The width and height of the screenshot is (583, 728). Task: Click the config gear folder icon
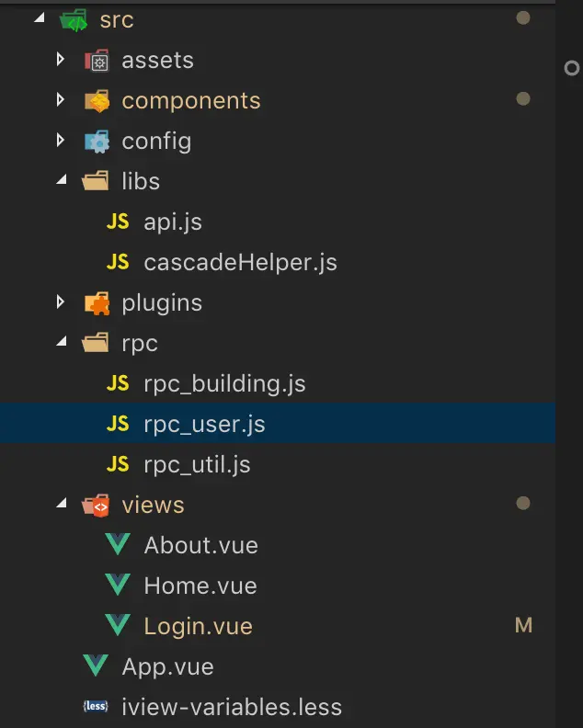click(x=97, y=142)
